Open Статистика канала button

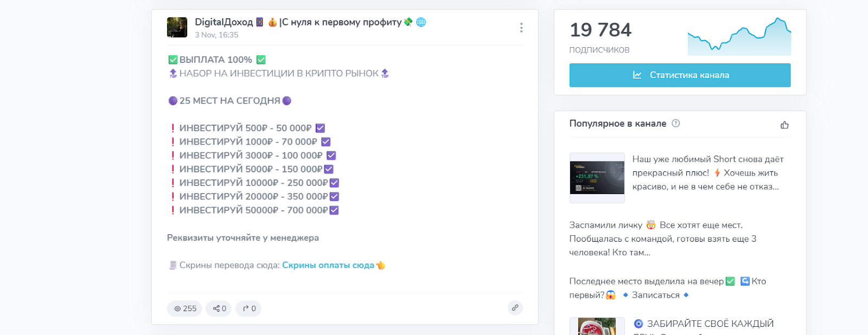(680, 75)
